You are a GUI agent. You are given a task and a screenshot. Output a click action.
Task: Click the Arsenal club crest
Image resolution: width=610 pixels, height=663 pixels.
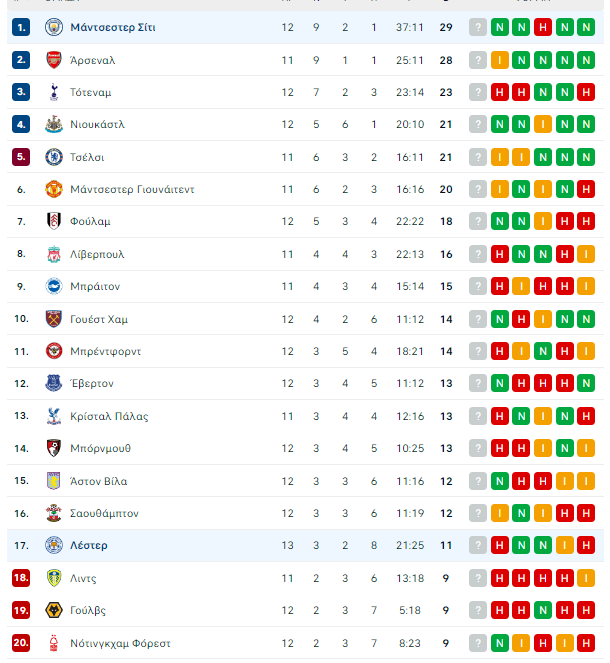click(x=54, y=60)
